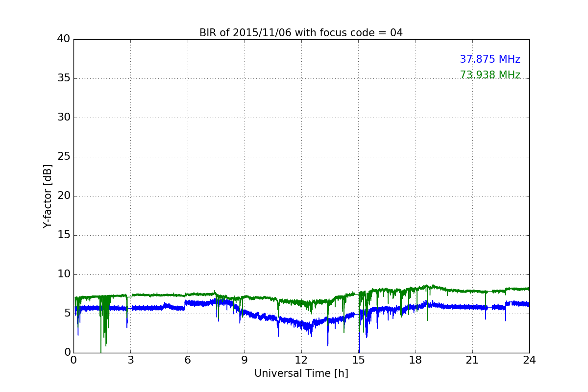
Task: Click y-axis tick label '20'
Action: pyautogui.click(x=64, y=196)
